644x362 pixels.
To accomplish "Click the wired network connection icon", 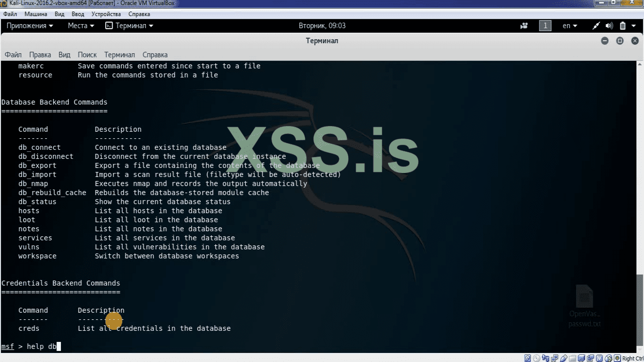I will pyautogui.click(x=596, y=26).
